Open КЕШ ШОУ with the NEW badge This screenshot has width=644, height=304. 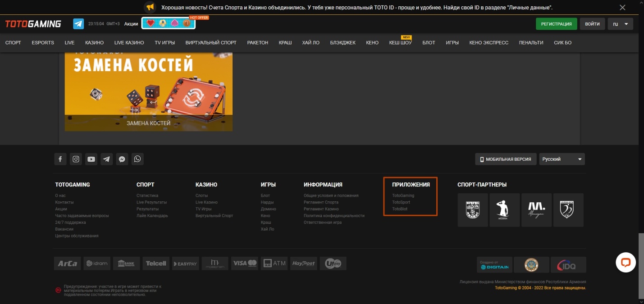coord(401,43)
